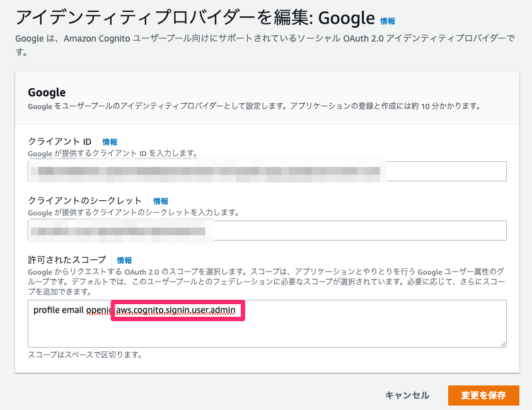
Task: Focus the クライアントのシークレット input field
Action: (x=267, y=231)
